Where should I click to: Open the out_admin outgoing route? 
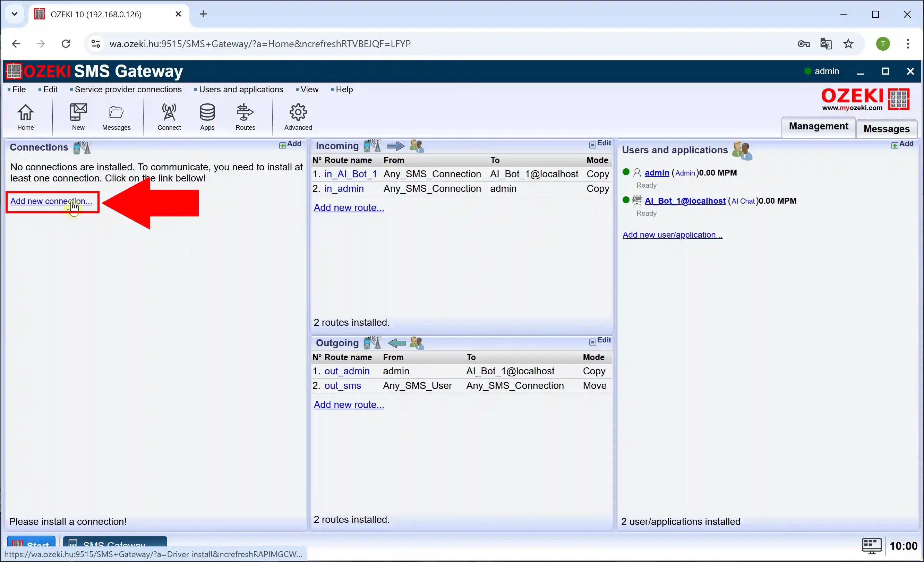(x=347, y=371)
